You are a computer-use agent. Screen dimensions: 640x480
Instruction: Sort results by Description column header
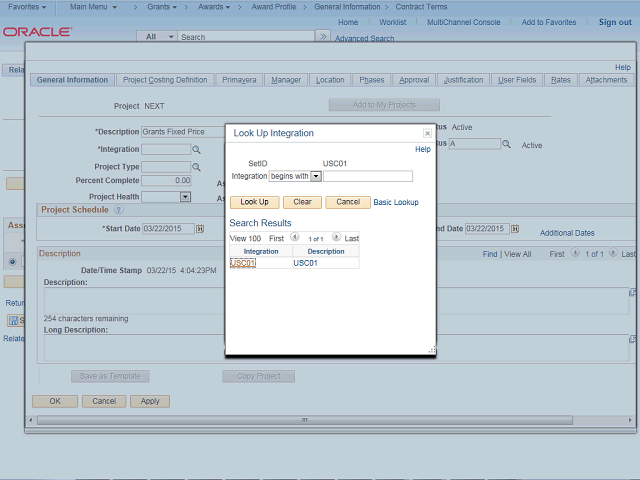click(326, 251)
